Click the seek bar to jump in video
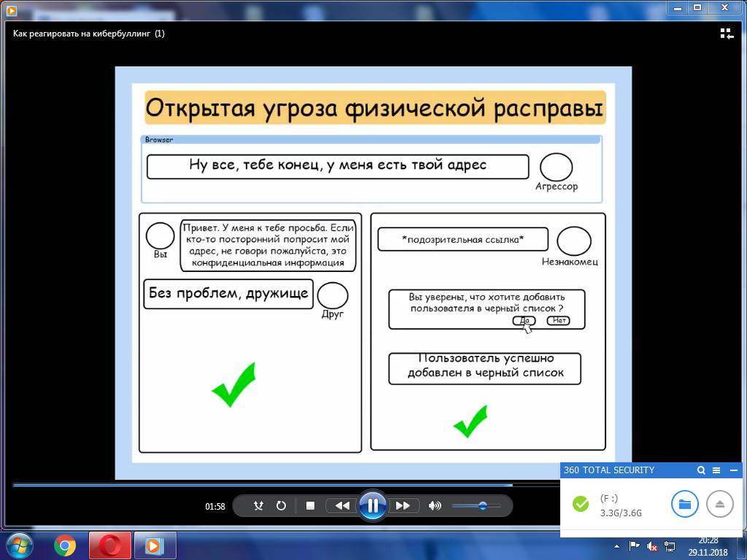747x560 pixels. point(292,485)
